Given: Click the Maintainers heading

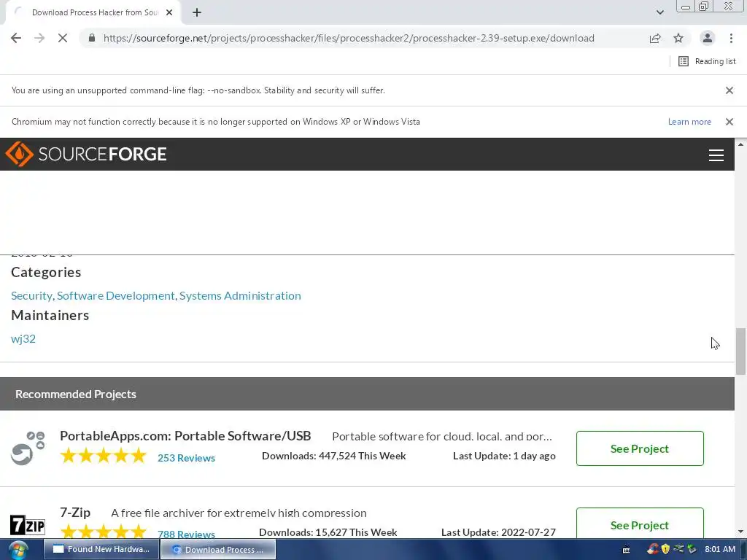Looking at the screenshot, I should [50, 315].
